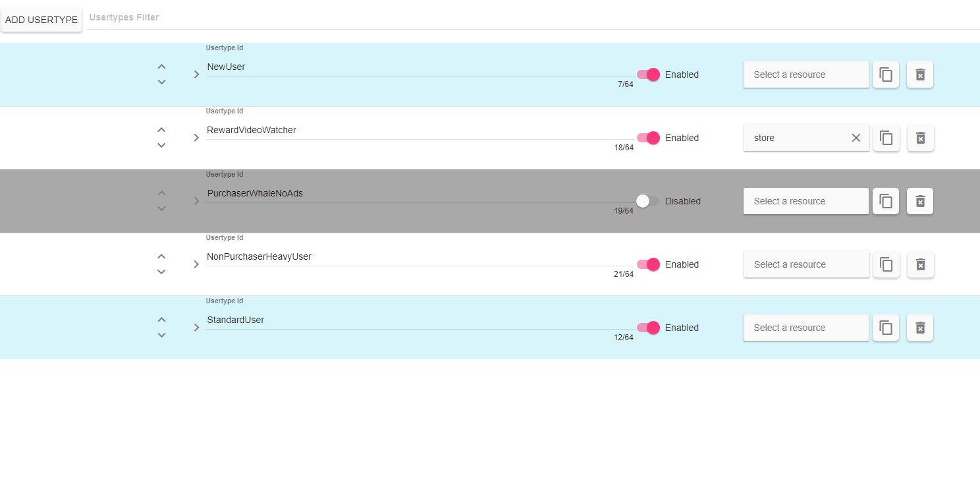This screenshot has width=980, height=501.
Task: Expand the NewUser usertype details
Action: 196,74
